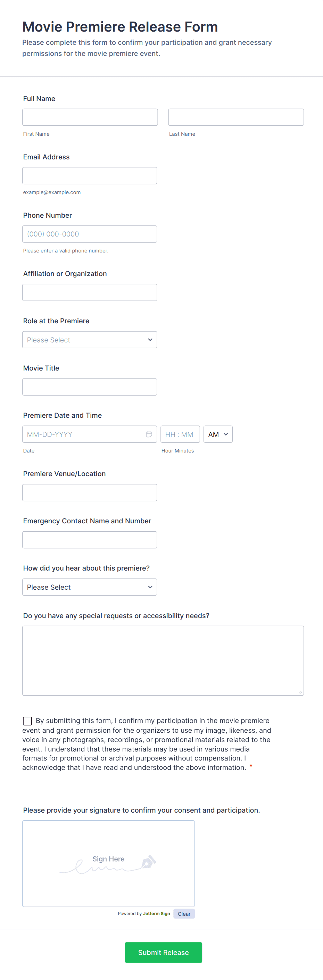Focus the First Name field
This screenshot has width=323, height=980.
90,117
